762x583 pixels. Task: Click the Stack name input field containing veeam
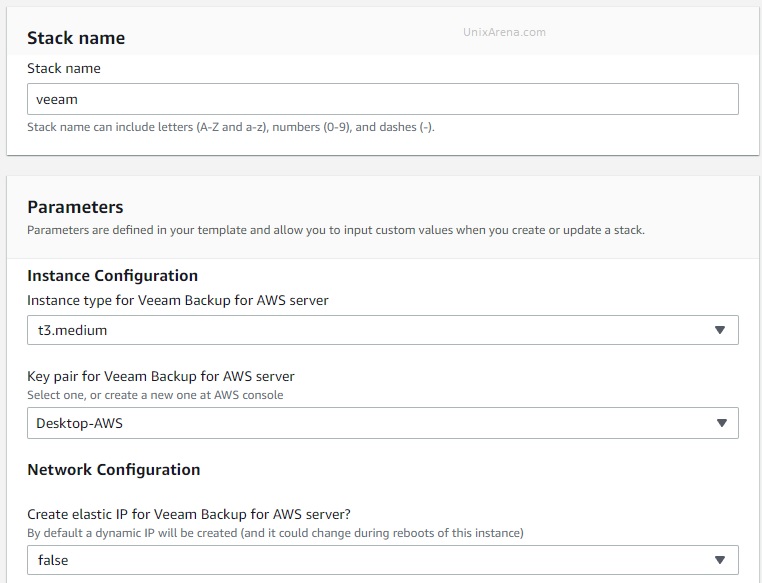(383, 99)
